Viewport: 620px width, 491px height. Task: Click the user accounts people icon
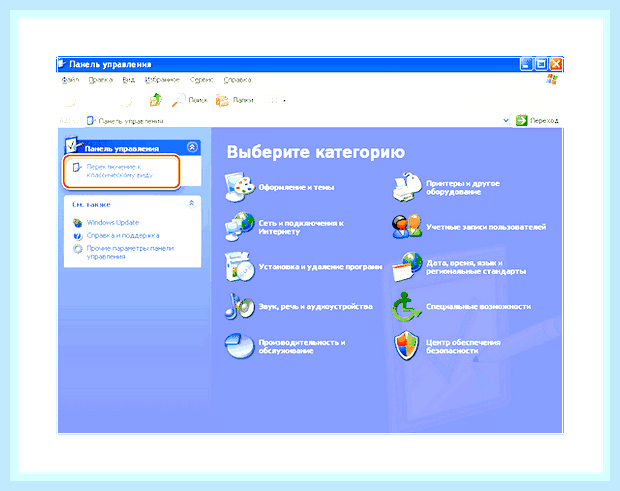coord(407,227)
